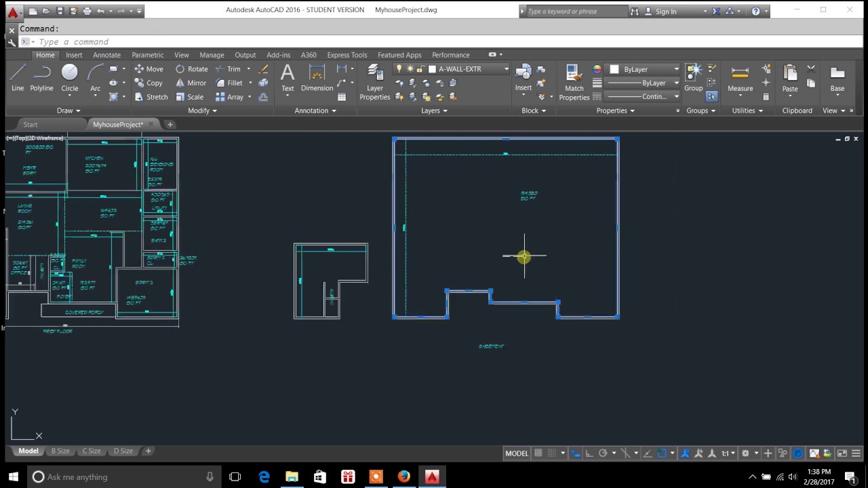Activate the Rotate command
868x488 pixels.
[x=191, y=69]
